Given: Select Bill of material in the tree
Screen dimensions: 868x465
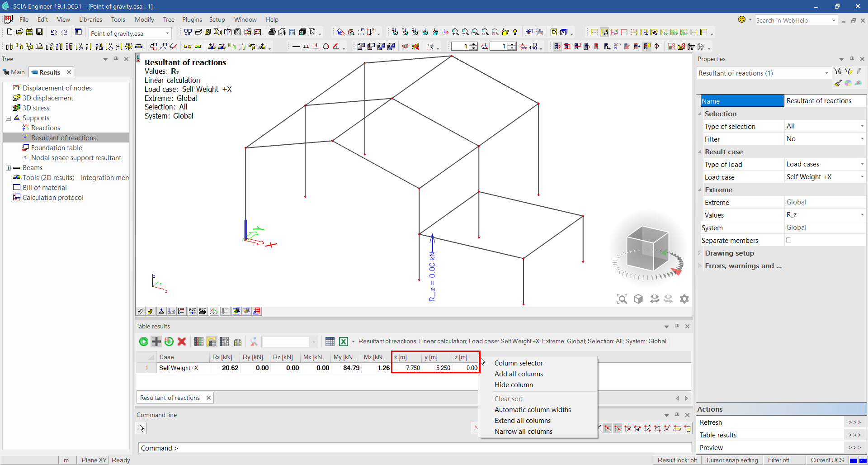Looking at the screenshot, I should 45,188.
